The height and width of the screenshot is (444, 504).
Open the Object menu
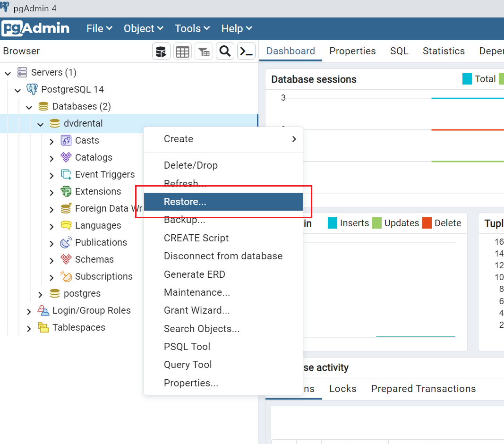tap(144, 29)
